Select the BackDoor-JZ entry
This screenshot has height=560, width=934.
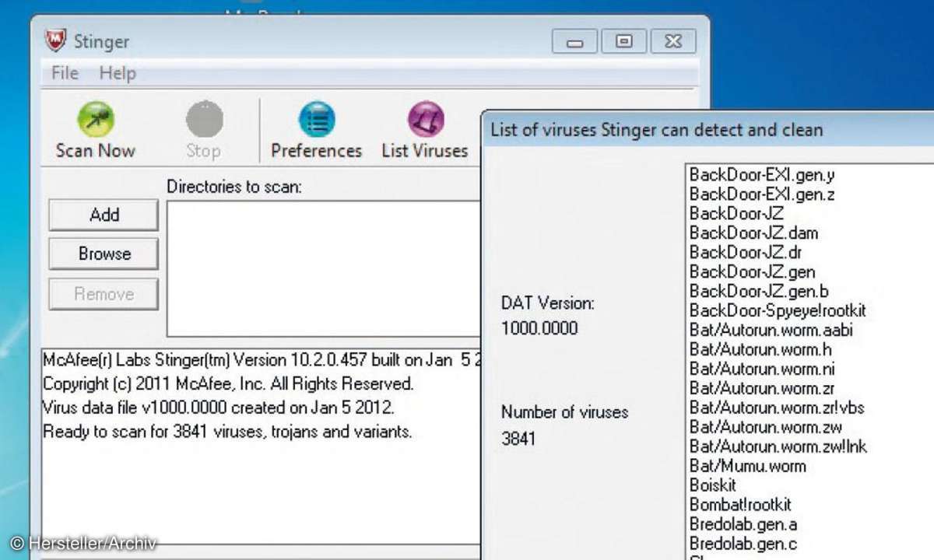coord(736,214)
